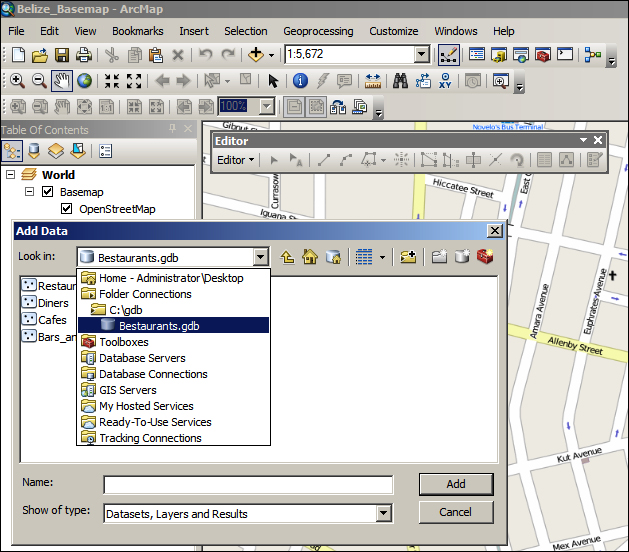Viewport: 629px width, 552px height.
Task: Click the Name input field
Action: pyautogui.click(x=248, y=485)
